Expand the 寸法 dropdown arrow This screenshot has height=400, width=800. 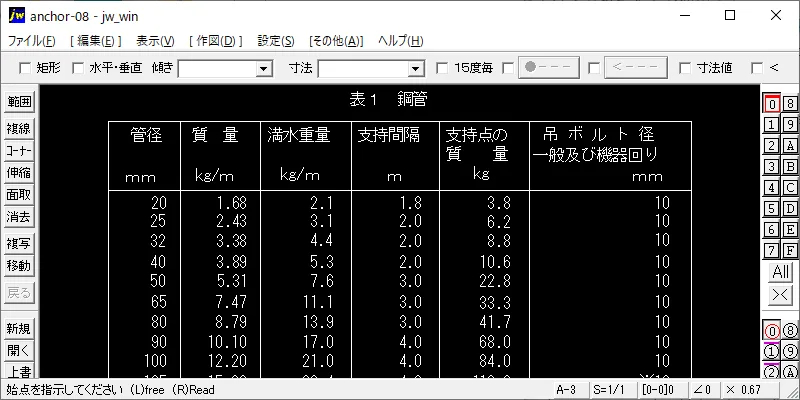tap(416, 68)
